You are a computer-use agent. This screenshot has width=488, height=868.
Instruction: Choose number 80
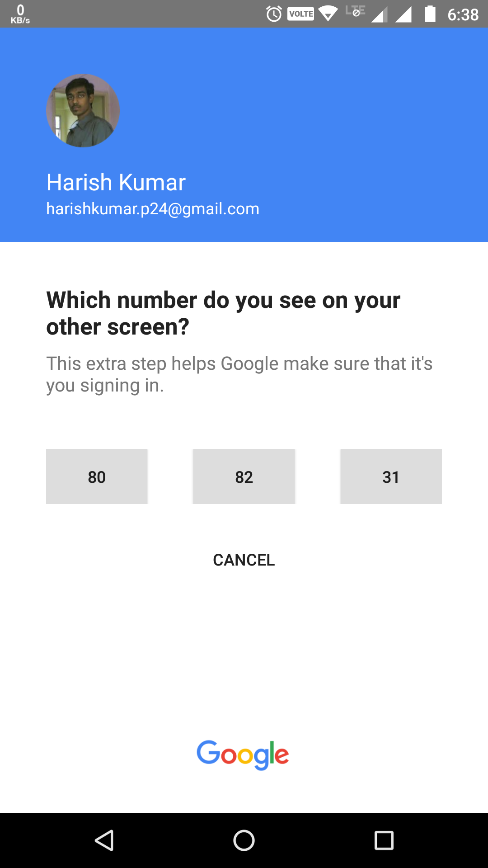coord(97,476)
